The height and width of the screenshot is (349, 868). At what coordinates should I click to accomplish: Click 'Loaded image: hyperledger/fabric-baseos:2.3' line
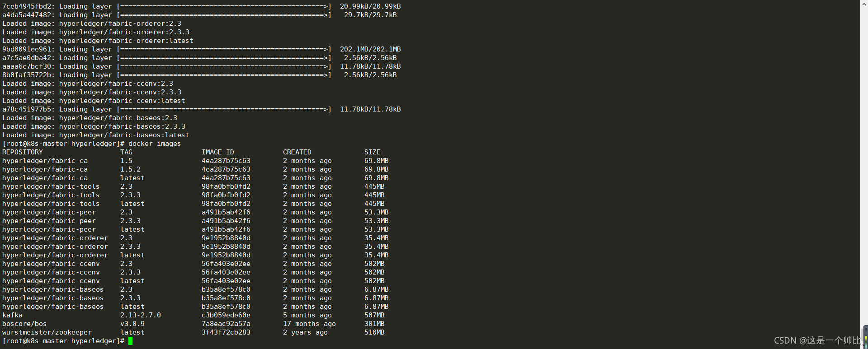tap(90, 118)
